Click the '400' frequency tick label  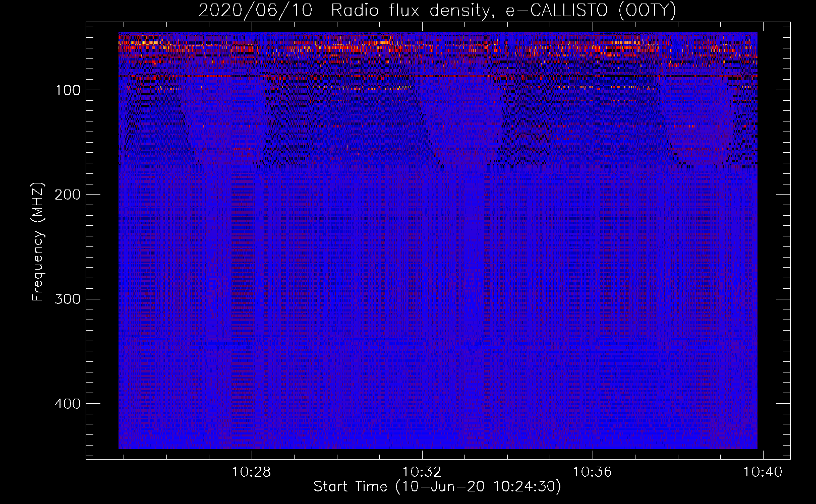click(68, 404)
